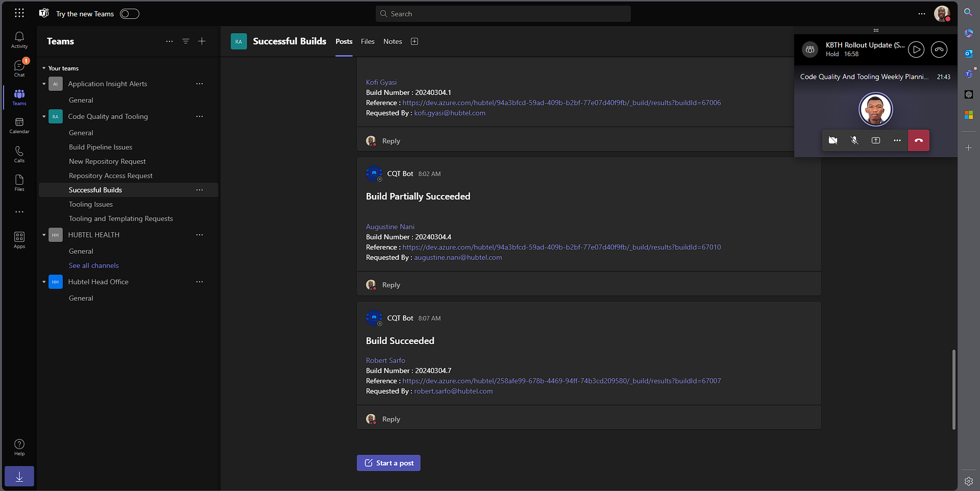Click the Start a post button
Viewport: 980px width, 491px height.
click(x=388, y=463)
